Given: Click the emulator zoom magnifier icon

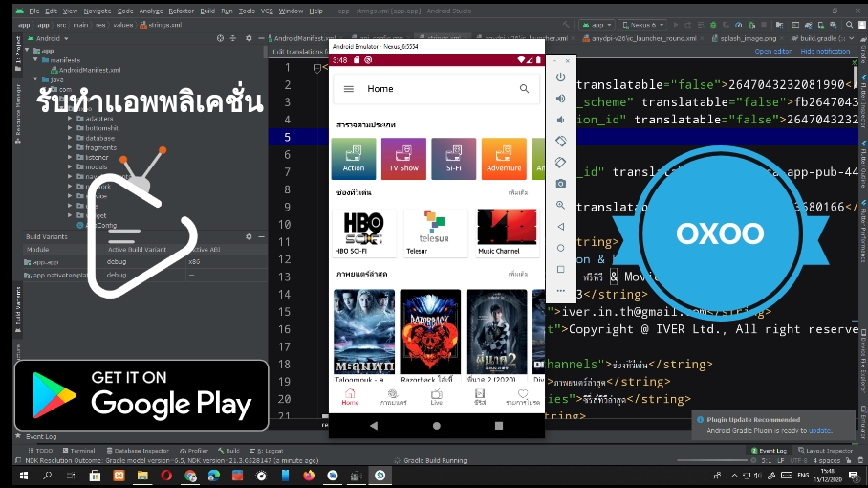Looking at the screenshot, I should [560, 205].
